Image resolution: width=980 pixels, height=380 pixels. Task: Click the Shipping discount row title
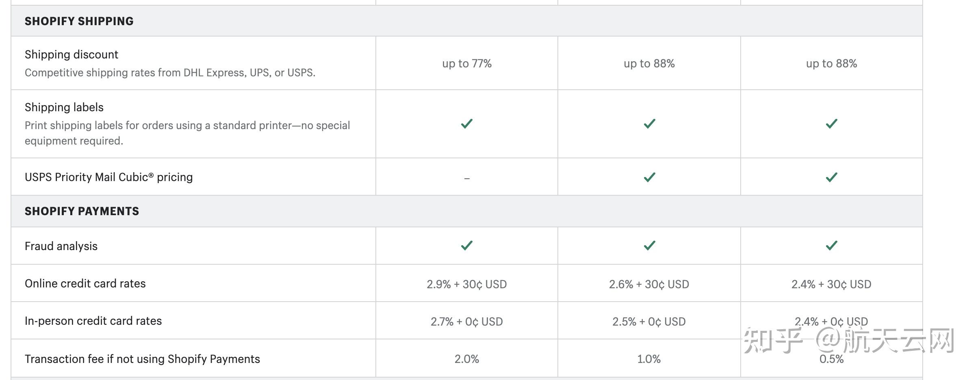coord(72,54)
